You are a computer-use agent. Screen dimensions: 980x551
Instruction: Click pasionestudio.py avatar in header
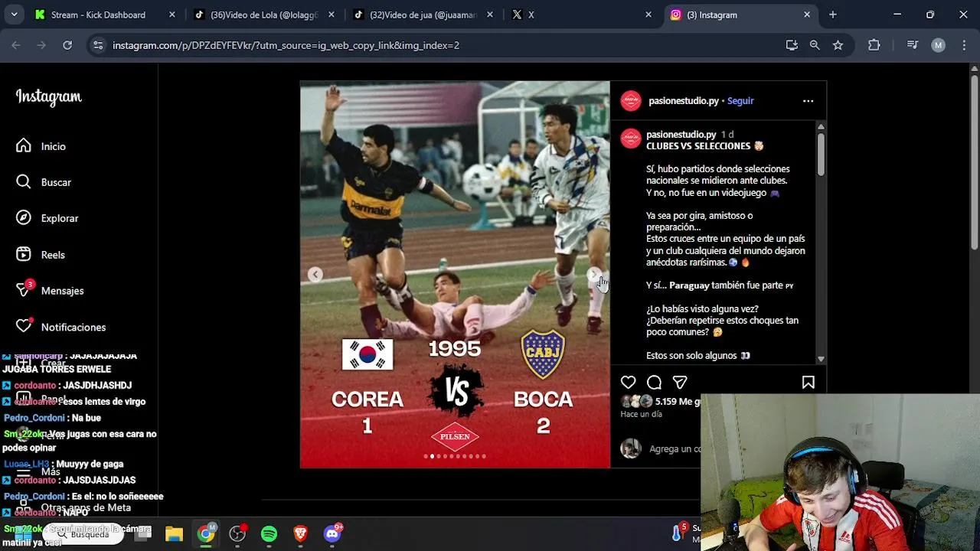point(631,101)
